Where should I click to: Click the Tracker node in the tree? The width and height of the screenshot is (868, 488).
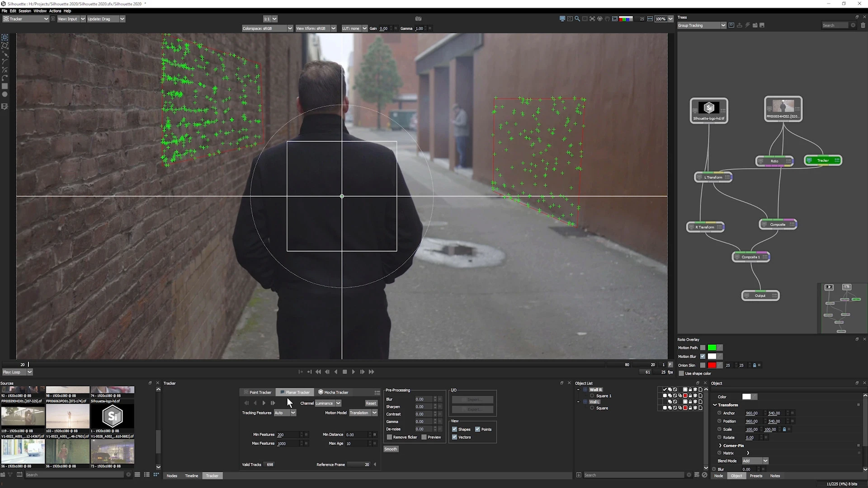823,160
